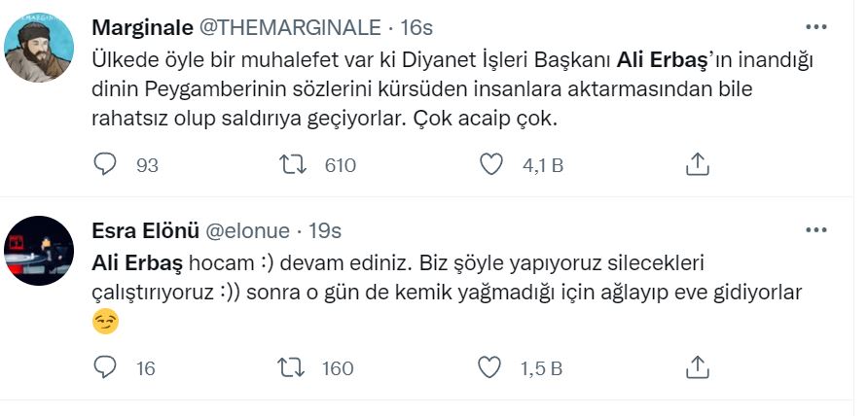Like Marginale's tweet with heart icon
This screenshot has width=868, height=416.
[x=492, y=165]
